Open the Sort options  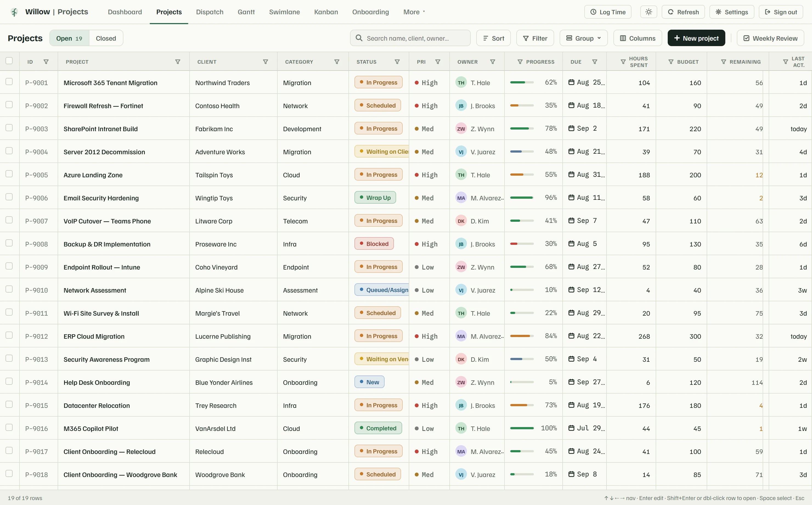(493, 38)
